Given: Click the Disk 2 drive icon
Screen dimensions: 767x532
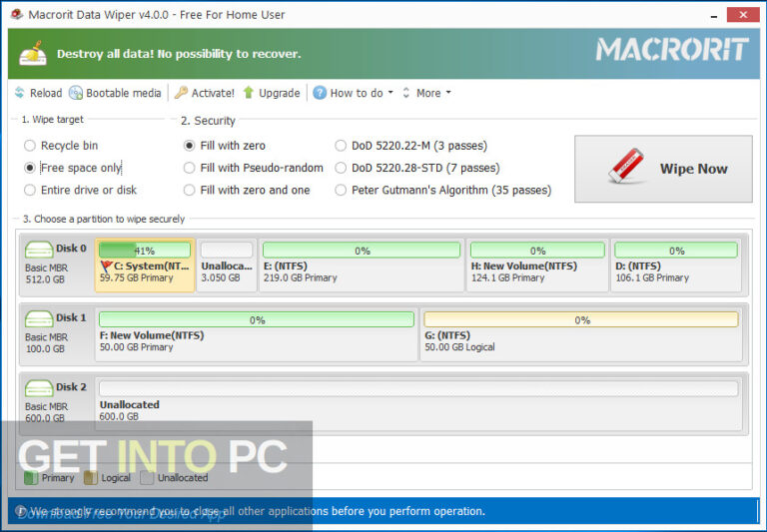Looking at the screenshot, I should (39, 388).
